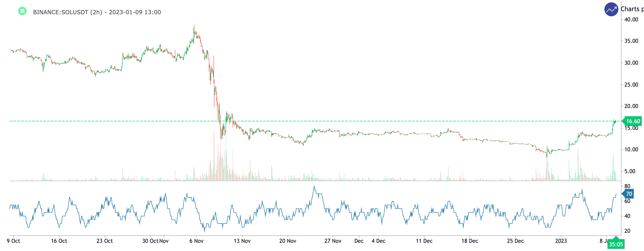Select the 6 Nov date label
Viewport: 644px width, 251px height.
coord(196,241)
